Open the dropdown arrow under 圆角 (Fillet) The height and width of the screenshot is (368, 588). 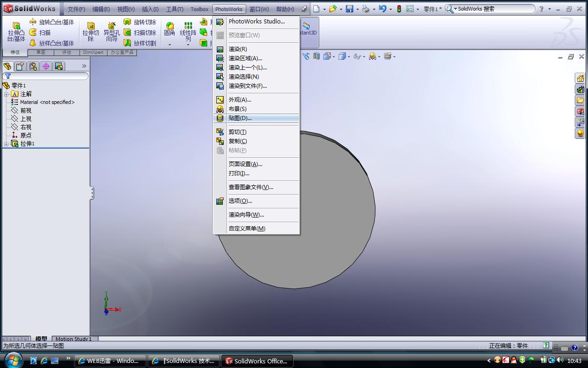click(x=170, y=45)
